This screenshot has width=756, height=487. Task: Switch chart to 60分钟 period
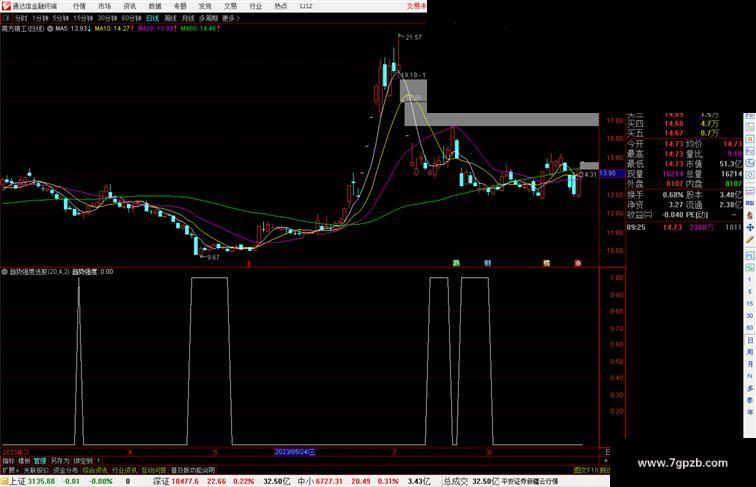click(x=131, y=18)
